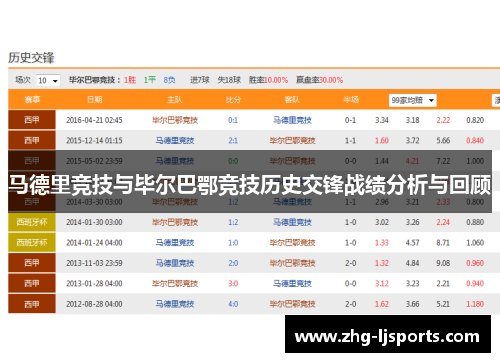The width and height of the screenshot is (500, 362).
Task: Click the value 0.940
Action: coord(475,283)
